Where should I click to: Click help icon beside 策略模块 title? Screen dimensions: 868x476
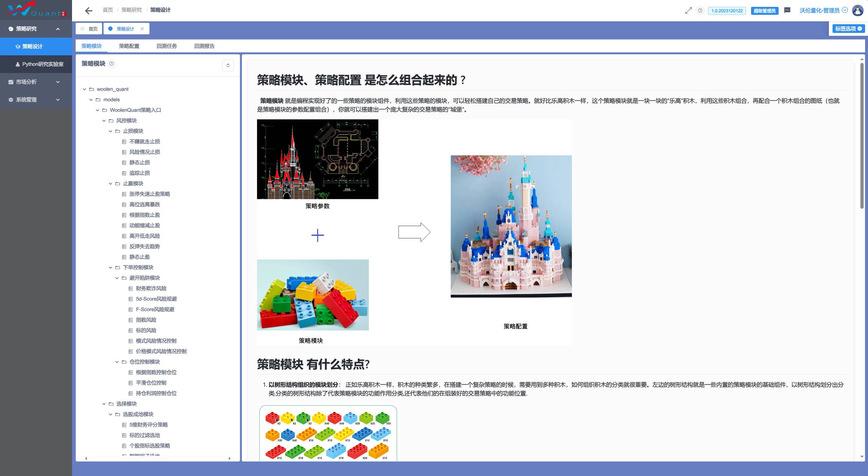tap(112, 64)
